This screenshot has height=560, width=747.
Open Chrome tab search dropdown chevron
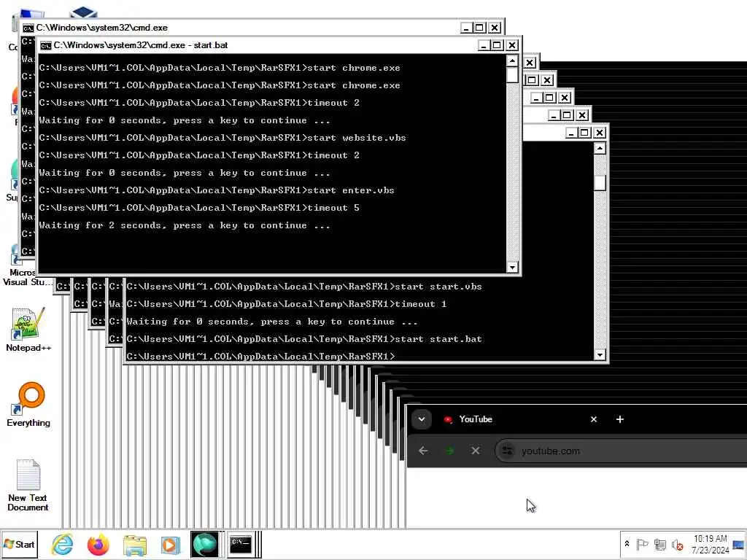[422, 419]
